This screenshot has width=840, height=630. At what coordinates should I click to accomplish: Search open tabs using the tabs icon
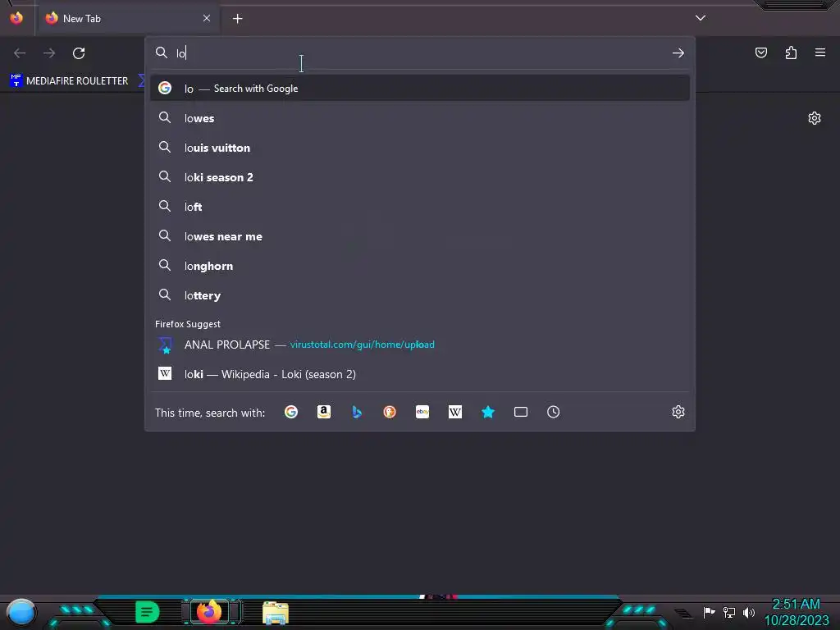521,412
